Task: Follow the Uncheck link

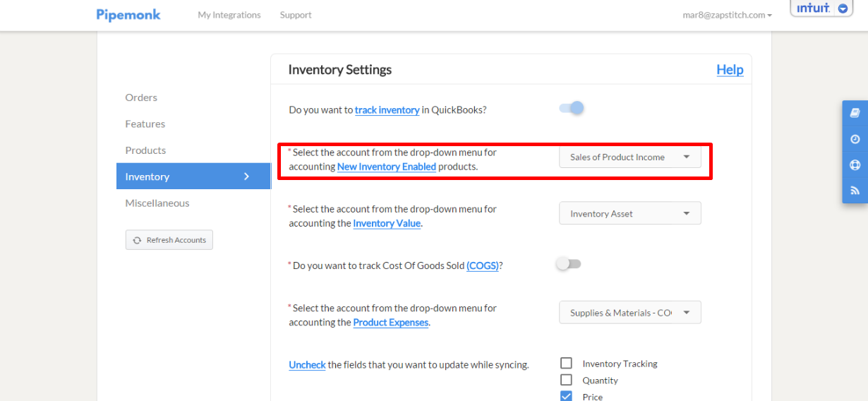Action: (x=307, y=365)
